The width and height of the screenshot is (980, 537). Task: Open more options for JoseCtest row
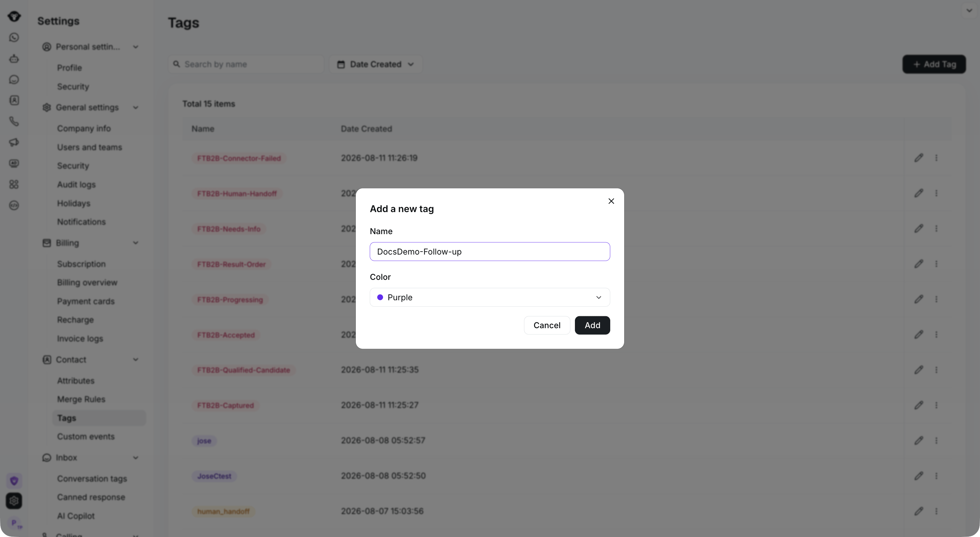click(x=936, y=476)
